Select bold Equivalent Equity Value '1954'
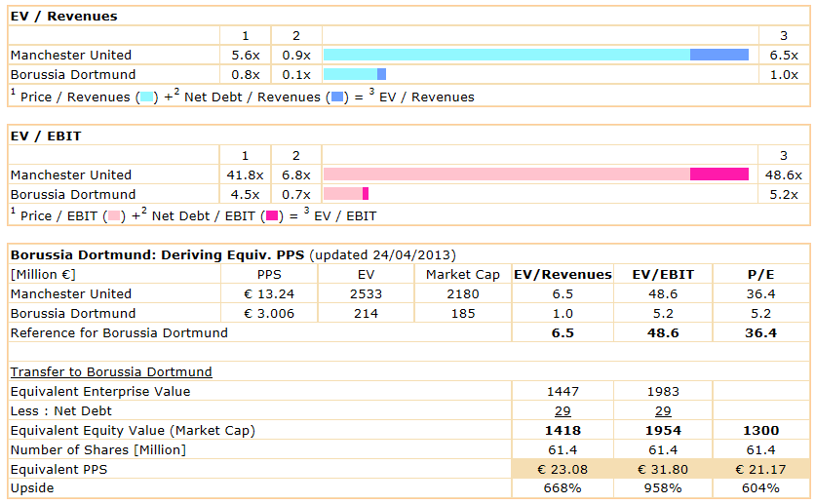815x504 pixels. tap(663, 431)
